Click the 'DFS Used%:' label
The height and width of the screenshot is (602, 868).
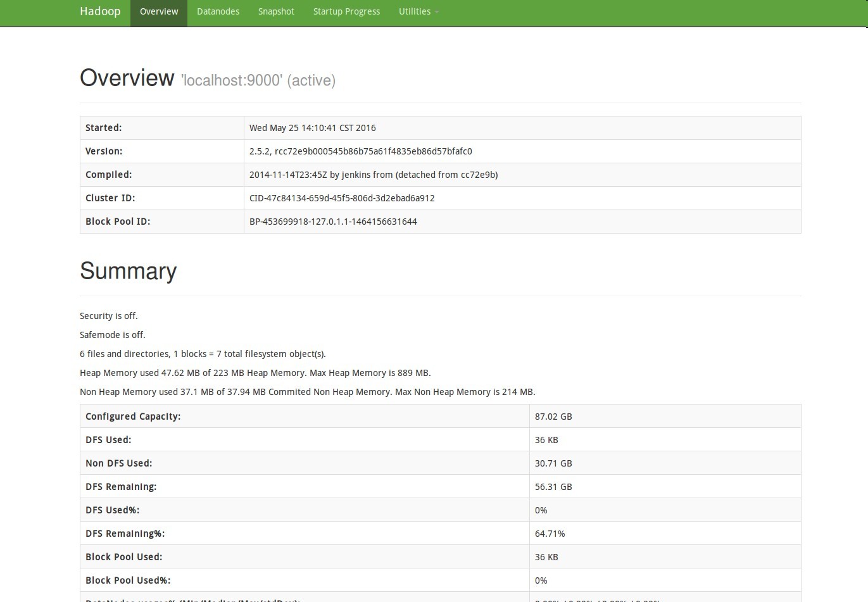coord(113,510)
